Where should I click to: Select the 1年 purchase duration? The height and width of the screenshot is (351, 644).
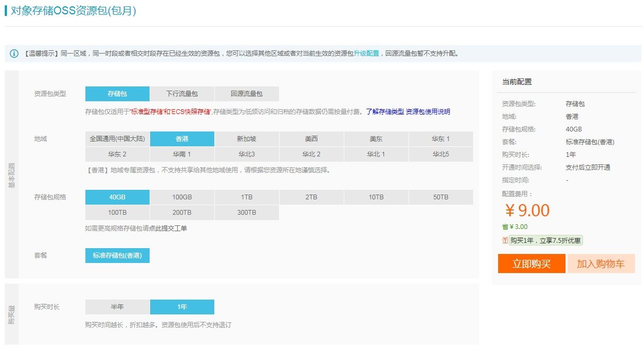[182, 307]
